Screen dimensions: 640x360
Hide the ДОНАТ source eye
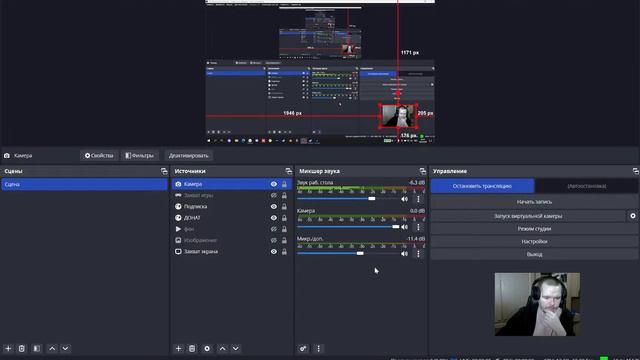pyautogui.click(x=273, y=218)
